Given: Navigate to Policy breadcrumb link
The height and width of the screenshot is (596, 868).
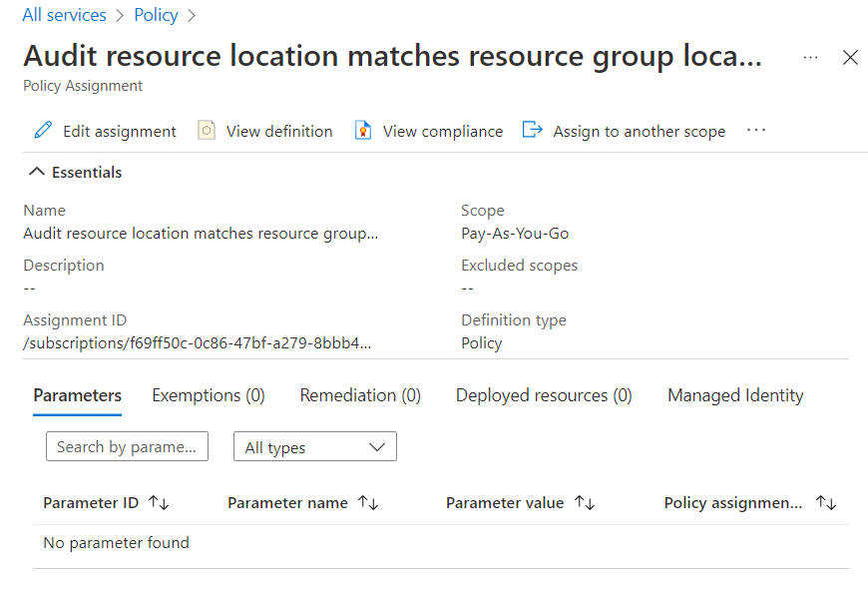Looking at the screenshot, I should [156, 15].
